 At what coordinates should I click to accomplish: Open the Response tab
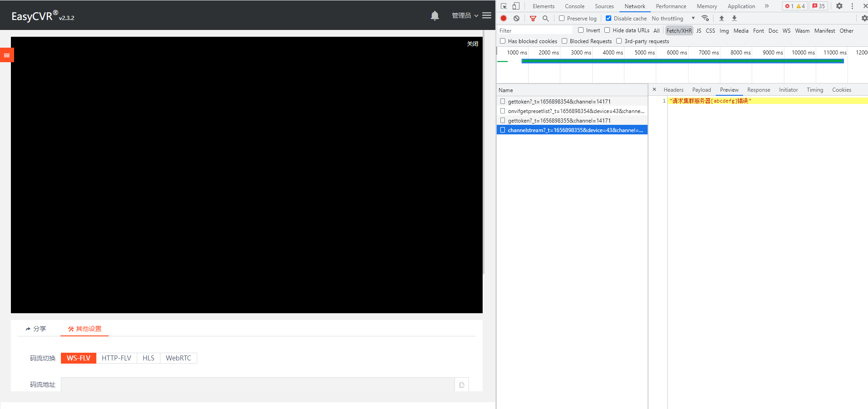pos(758,90)
